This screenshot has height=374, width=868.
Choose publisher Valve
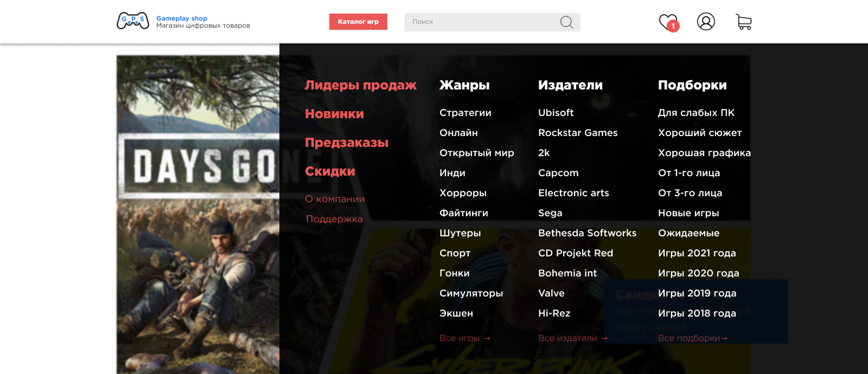pos(551,293)
